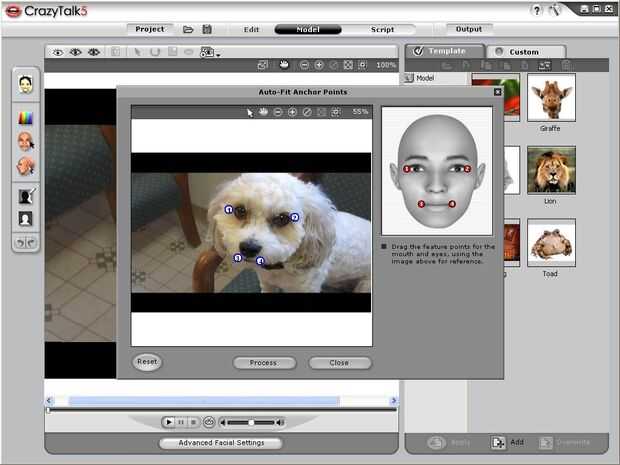This screenshot has width=620, height=465.
Task: Click the zoom in icon in dialog toolbar
Action: 292,112
